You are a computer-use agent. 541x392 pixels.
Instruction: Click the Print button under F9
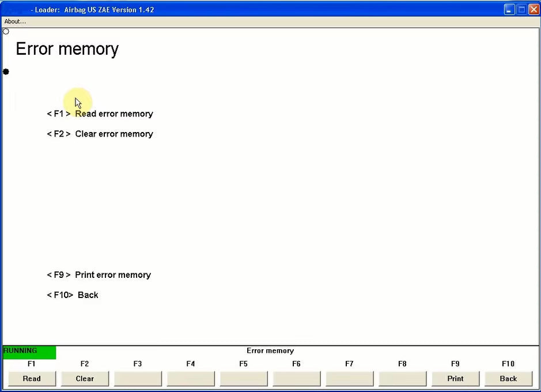(455, 379)
